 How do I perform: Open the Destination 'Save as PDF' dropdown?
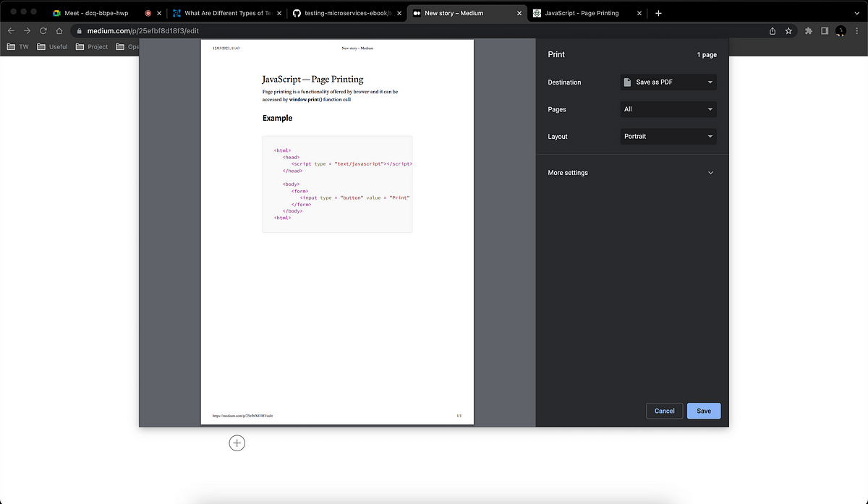coord(668,82)
